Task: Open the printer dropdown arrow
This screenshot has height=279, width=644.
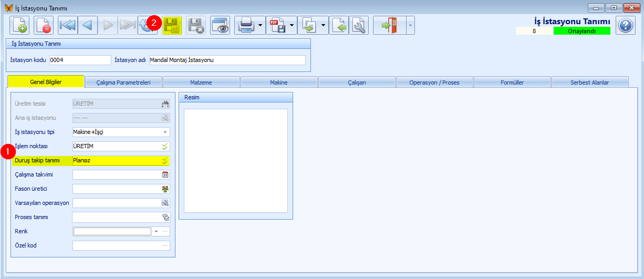Action: click(x=260, y=25)
